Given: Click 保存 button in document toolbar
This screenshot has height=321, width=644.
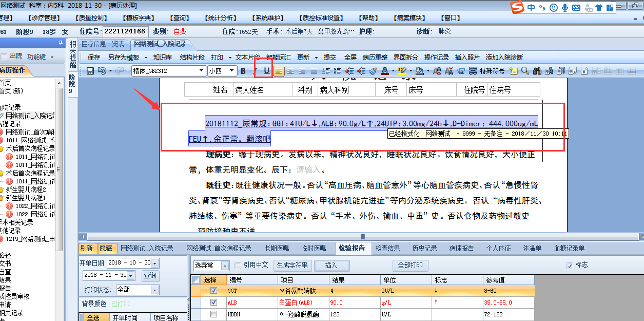Looking at the screenshot, I should 94,58.
